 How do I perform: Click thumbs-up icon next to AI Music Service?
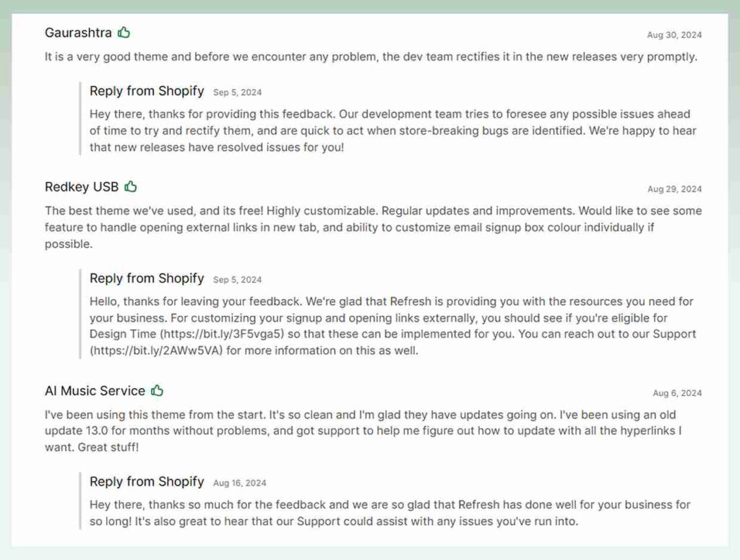[158, 391]
